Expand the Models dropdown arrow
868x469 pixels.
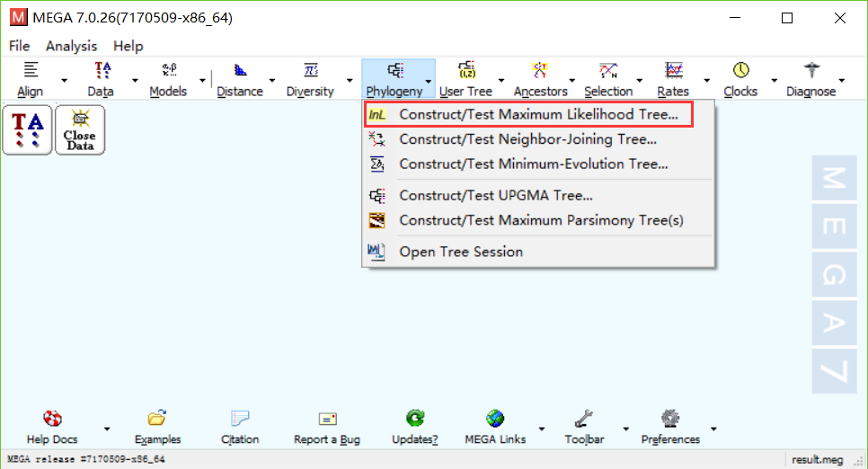click(x=202, y=80)
